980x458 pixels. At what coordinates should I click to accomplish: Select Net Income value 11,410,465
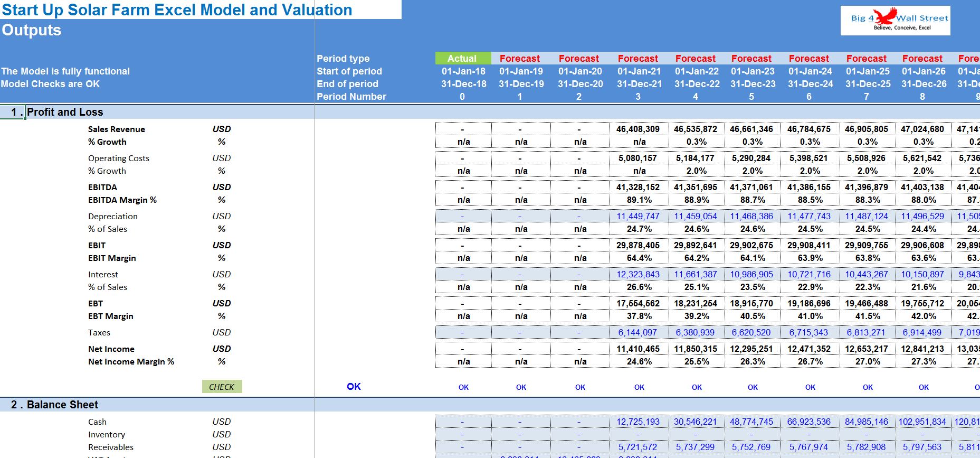[638, 349]
